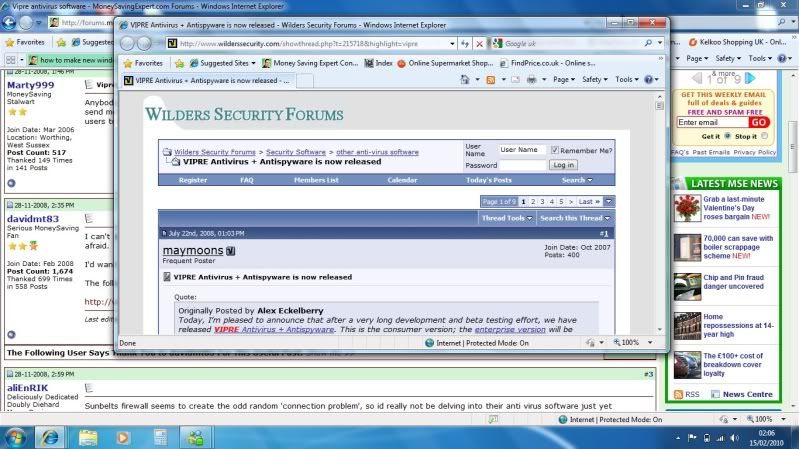Screen dimensions: 799x449
Task: Select the Stop it radio button
Action: [x=764, y=136]
